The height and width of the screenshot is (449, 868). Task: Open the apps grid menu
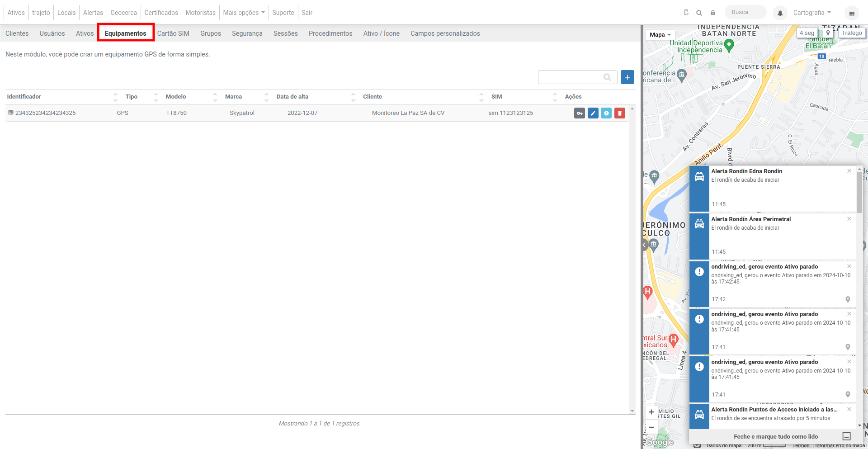pos(852,13)
